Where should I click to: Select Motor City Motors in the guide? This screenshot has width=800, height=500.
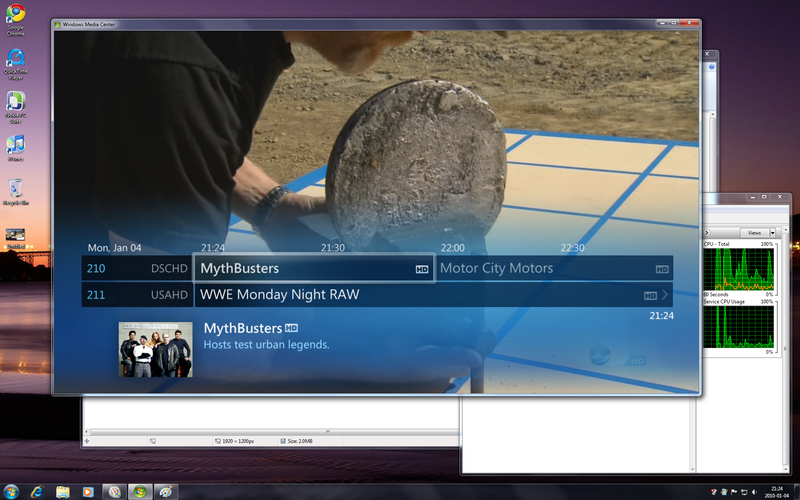point(555,268)
